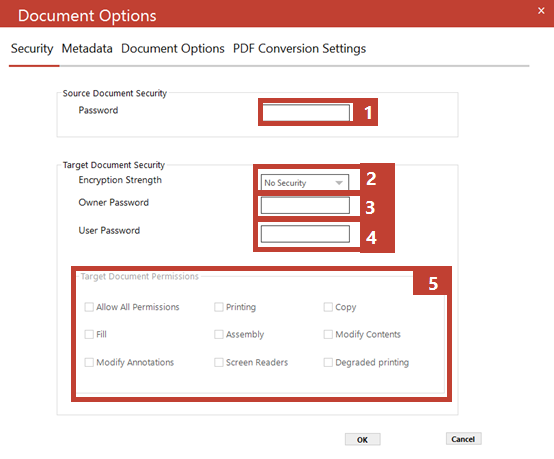This screenshot has width=554, height=459.
Task: Toggle the Fill checkbox
Action: coord(89,334)
